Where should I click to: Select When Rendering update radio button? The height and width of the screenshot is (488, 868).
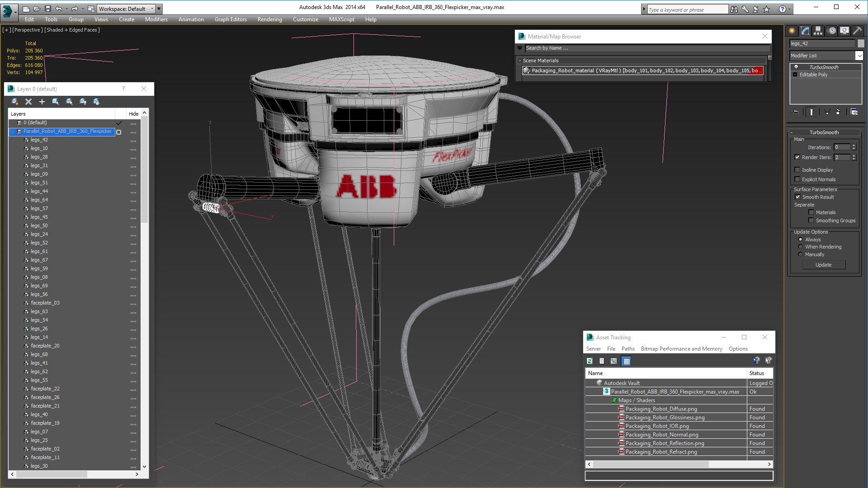coord(800,247)
